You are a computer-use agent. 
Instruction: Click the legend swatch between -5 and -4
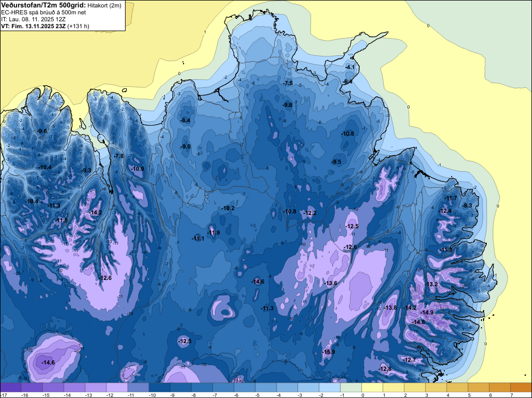[266, 387]
